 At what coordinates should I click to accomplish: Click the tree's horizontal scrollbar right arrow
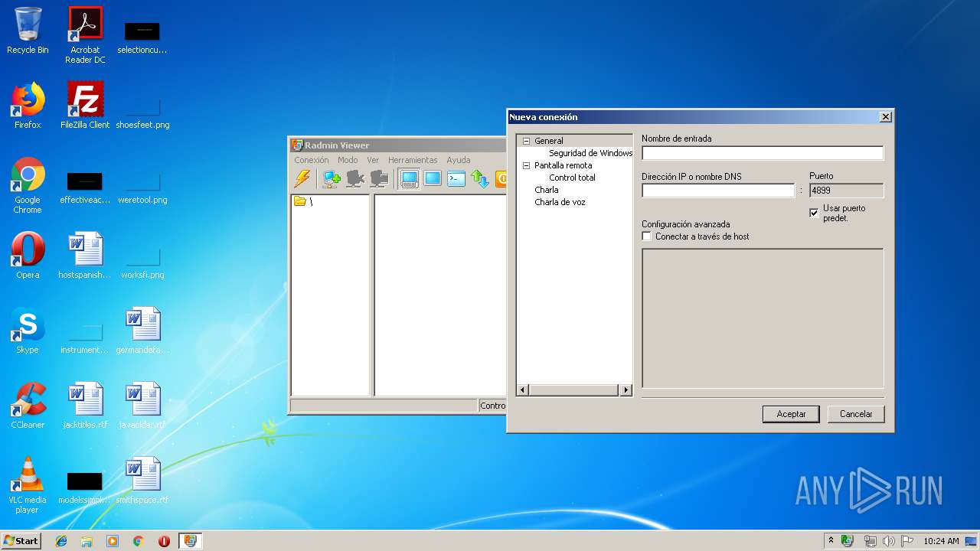coord(626,390)
